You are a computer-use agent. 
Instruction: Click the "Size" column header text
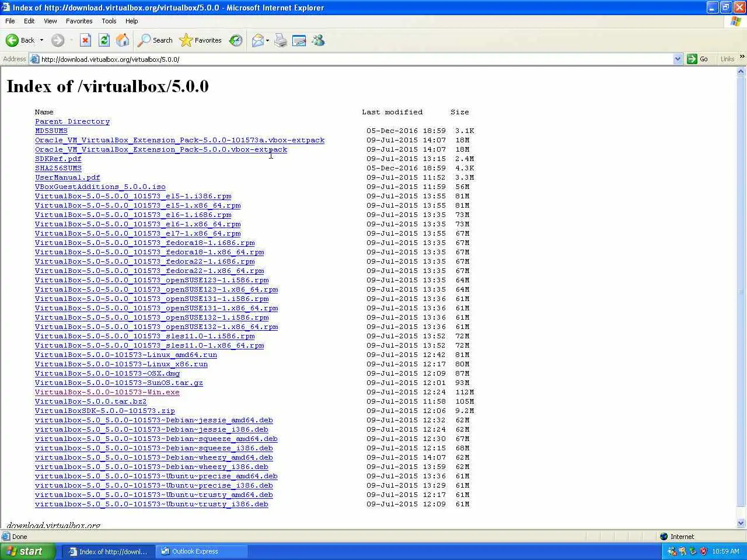460,112
